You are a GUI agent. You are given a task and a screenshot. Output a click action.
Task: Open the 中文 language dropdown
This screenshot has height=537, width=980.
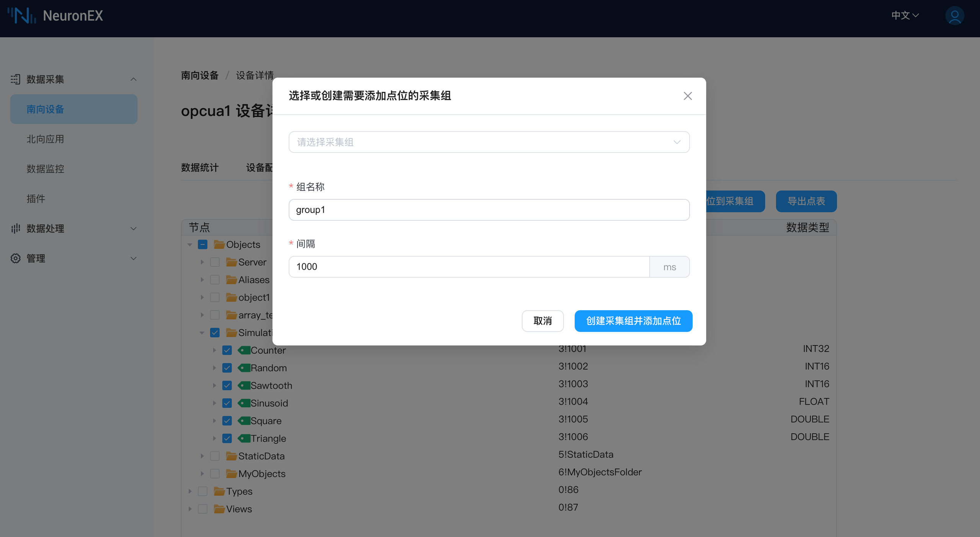[x=904, y=15]
